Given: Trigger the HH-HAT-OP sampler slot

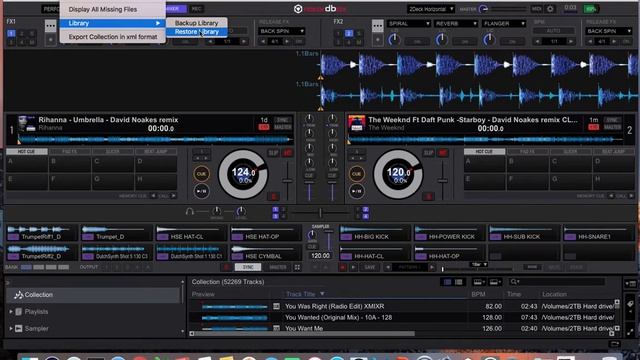Looking at the screenshot, I should pyautogui.click(x=449, y=253).
